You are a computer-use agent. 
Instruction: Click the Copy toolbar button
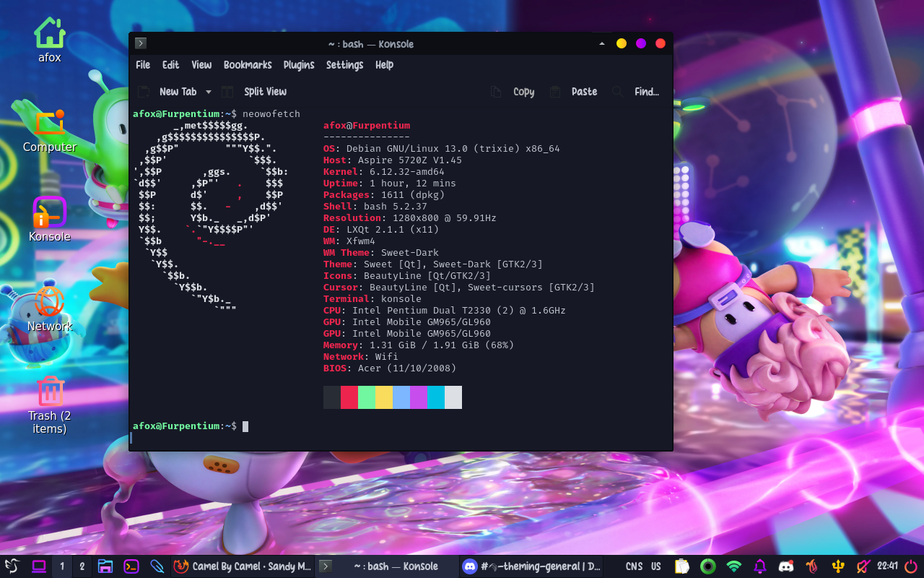click(513, 92)
